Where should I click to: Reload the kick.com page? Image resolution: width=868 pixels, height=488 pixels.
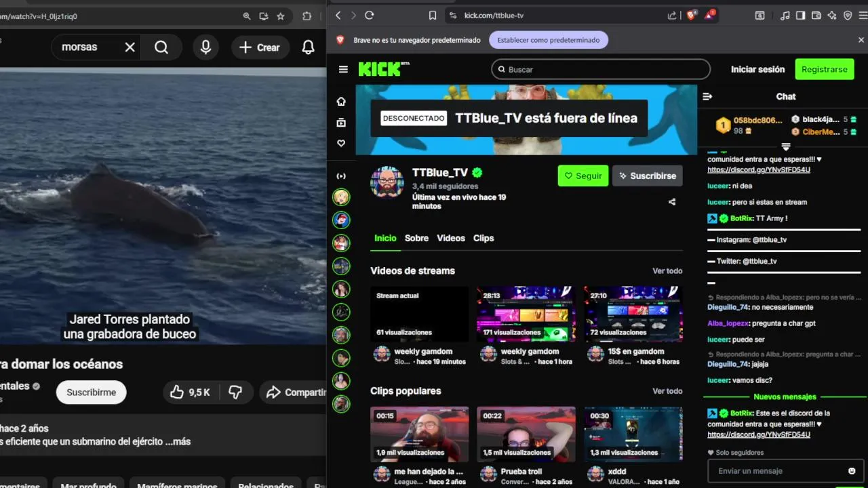(369, 15)
